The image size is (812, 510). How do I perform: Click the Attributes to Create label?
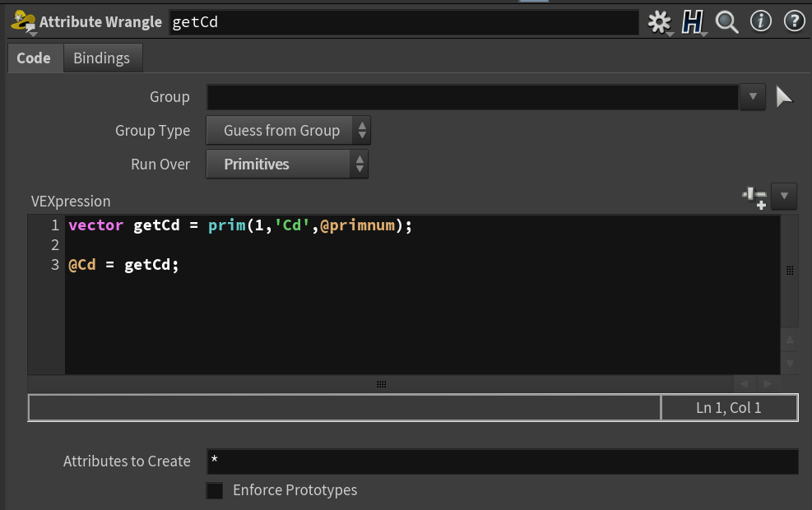tap(127, 461)
